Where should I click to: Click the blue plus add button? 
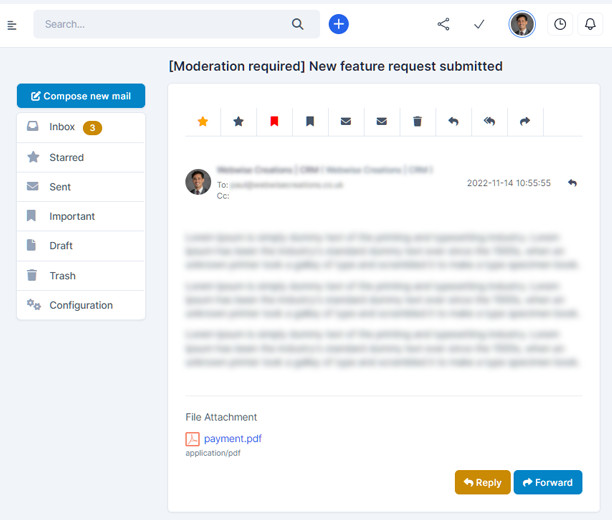(338, 24)
